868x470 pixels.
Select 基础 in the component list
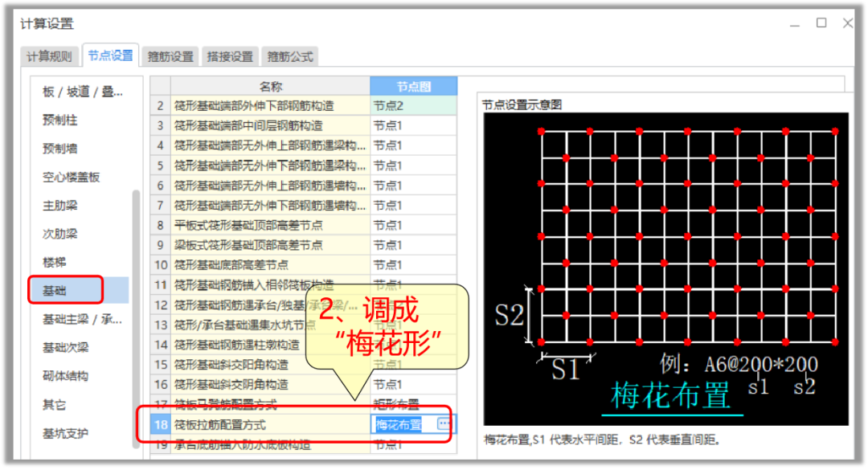click(79, 290)
